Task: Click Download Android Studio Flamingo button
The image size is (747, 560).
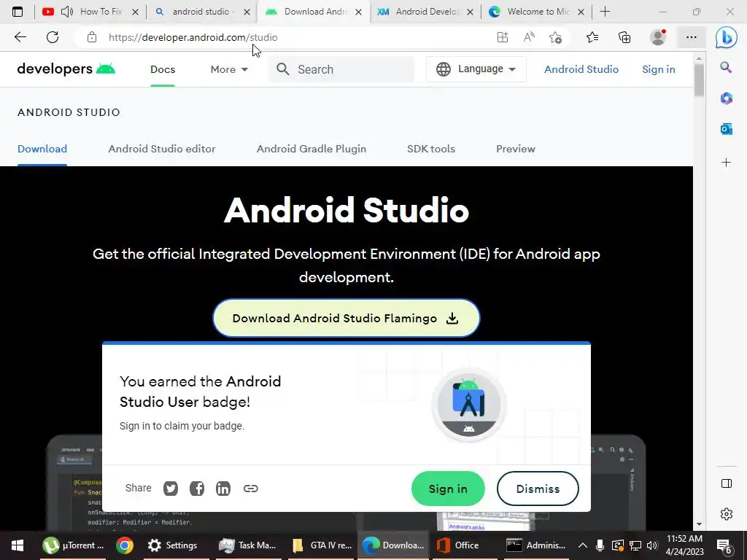Action: click(347, 318)
